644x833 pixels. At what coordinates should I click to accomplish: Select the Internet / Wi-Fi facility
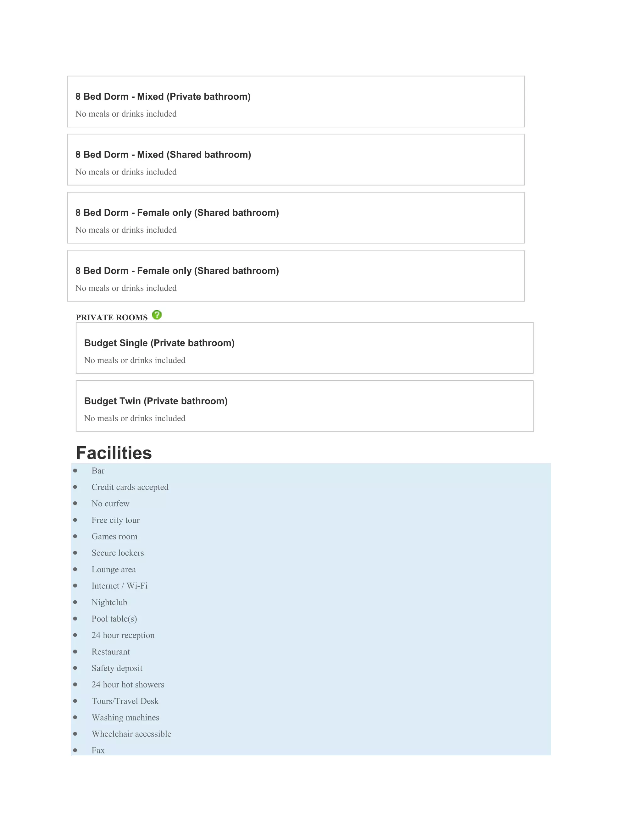(x=119, y=586)
